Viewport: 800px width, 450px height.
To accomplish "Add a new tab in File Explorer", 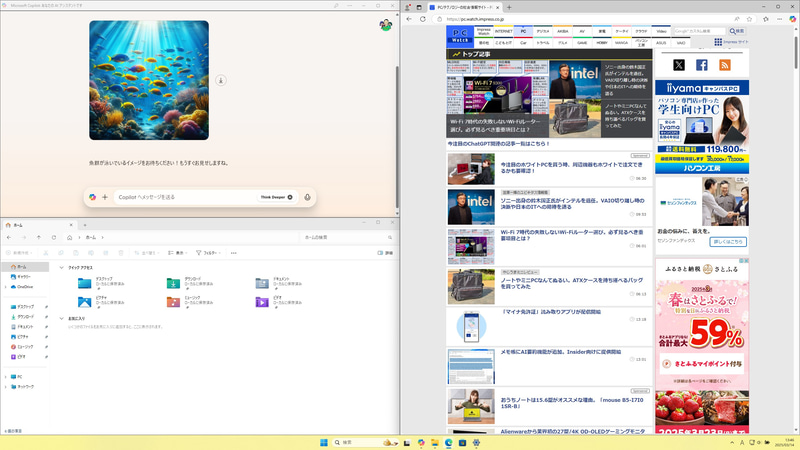I will pos(85,225).
